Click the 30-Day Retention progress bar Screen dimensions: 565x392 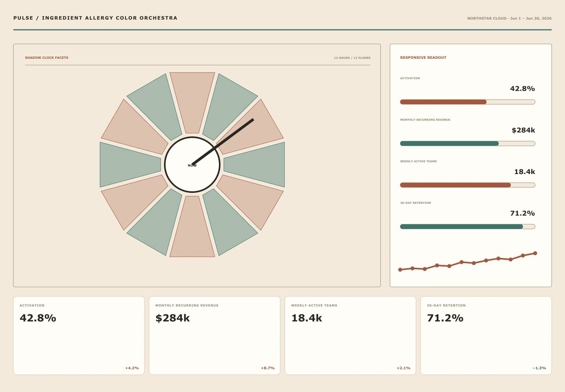tap(468, 227)
